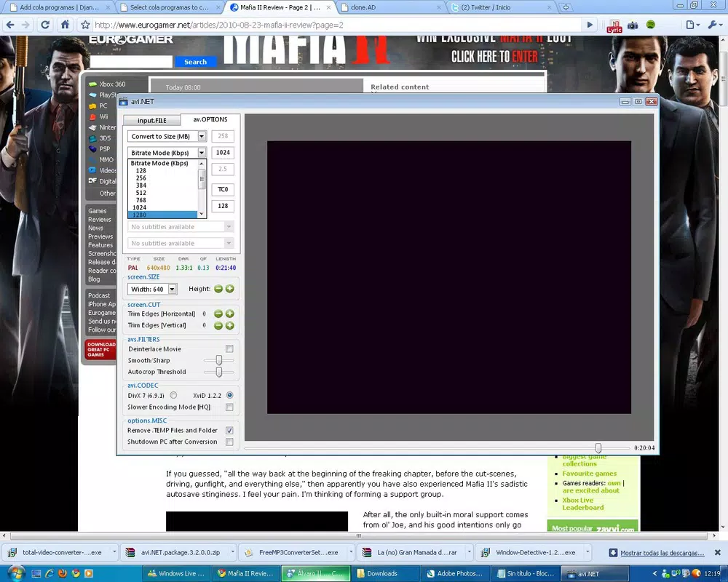Decrease Trim Edges [Horizontal] with minus icon

click(218, 314)
